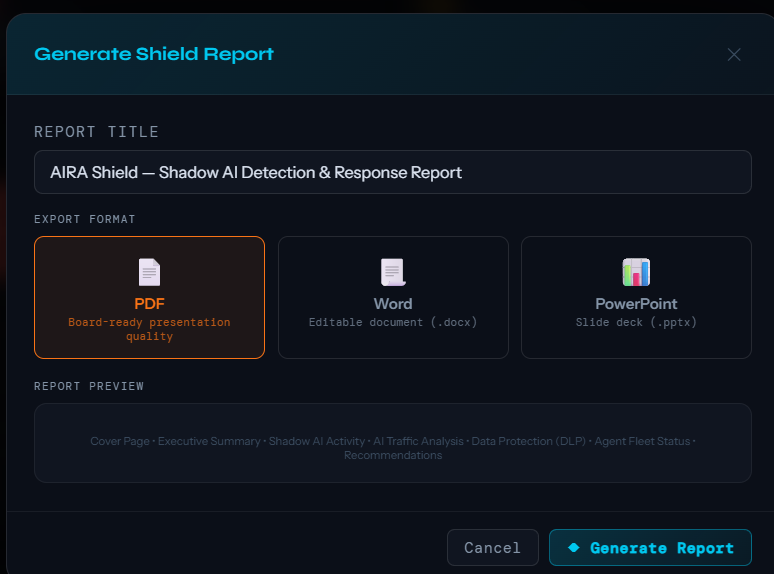
Task: Click the Generate Report button
Action: [650, 548]
